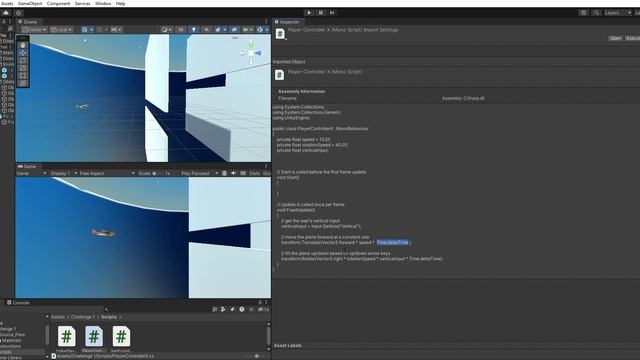The image size is (640, 360).
Task: Switch to the Console tab
Action: (x=18, y=303)
